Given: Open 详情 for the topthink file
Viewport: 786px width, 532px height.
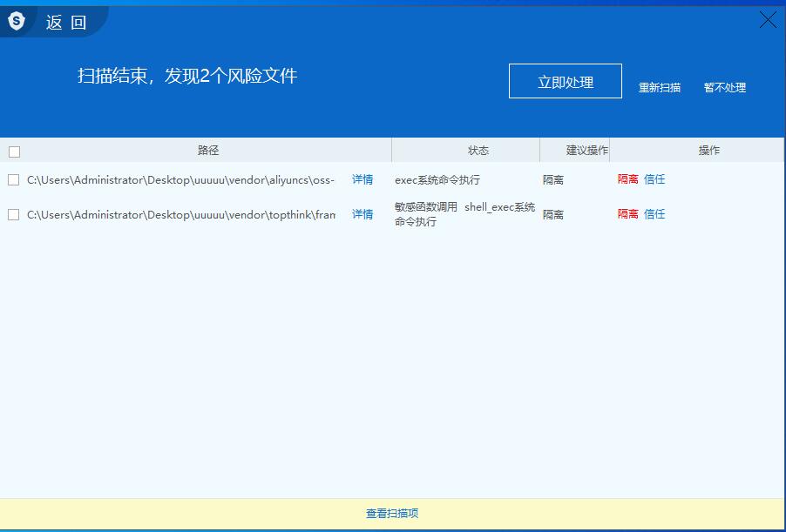Looking at the screenshot, I should point(363,214).
